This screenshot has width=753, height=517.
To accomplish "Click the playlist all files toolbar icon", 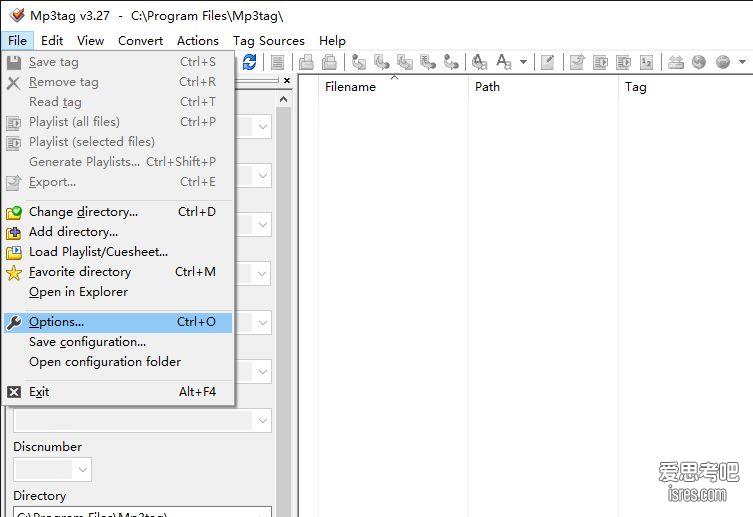I will tap(600, 62).
